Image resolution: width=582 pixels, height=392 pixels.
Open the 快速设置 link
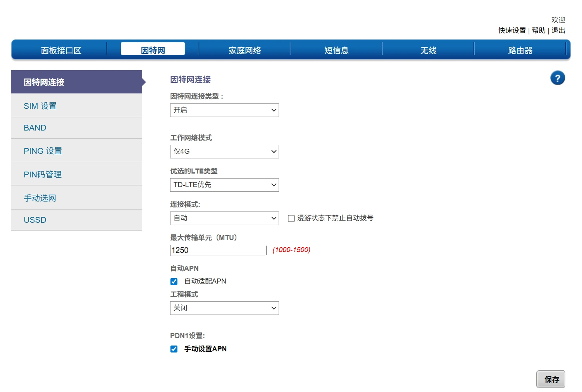(x=512, y=31)
